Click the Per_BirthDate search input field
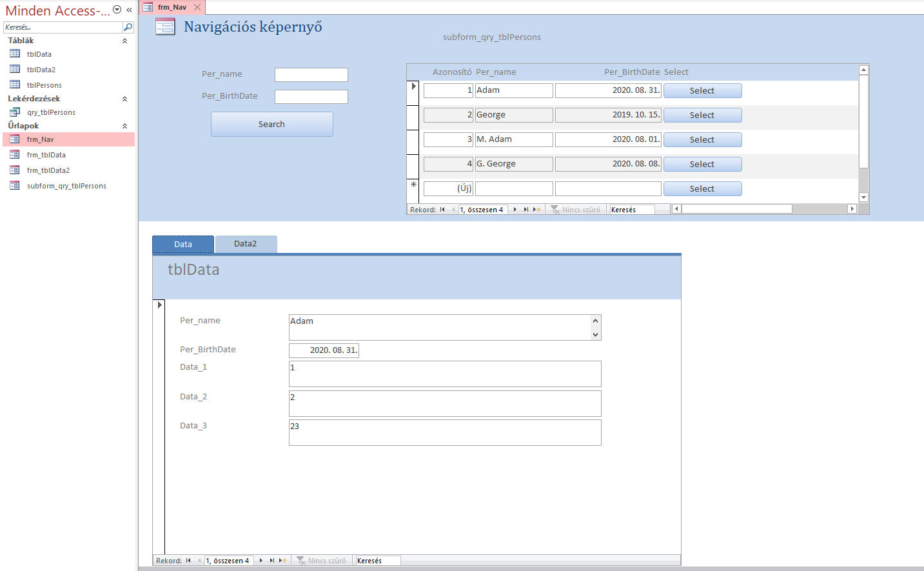924x571 pixels. click(x=311, y=97)
